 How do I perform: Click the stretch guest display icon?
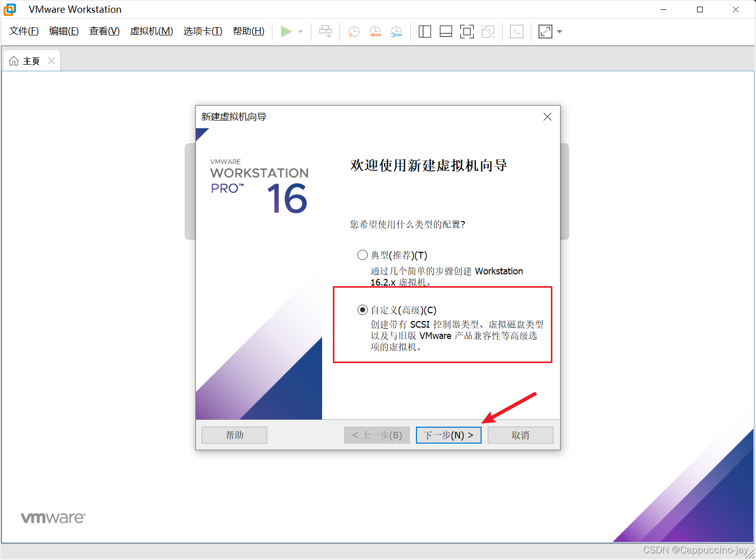pyautogui.click(x=545, y=32)
